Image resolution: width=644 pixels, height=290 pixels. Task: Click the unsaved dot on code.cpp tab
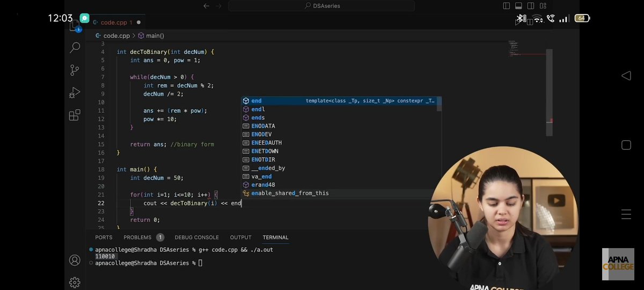point(138,23)
